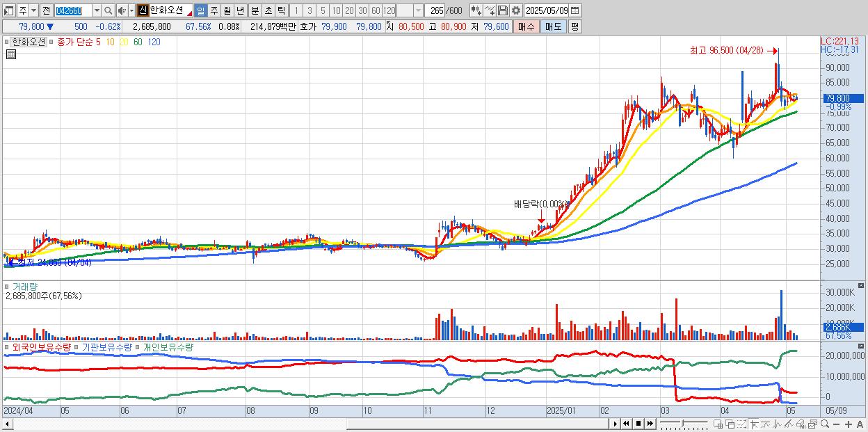Toggle the 외국인보유수량 series marker

[6, 346]
